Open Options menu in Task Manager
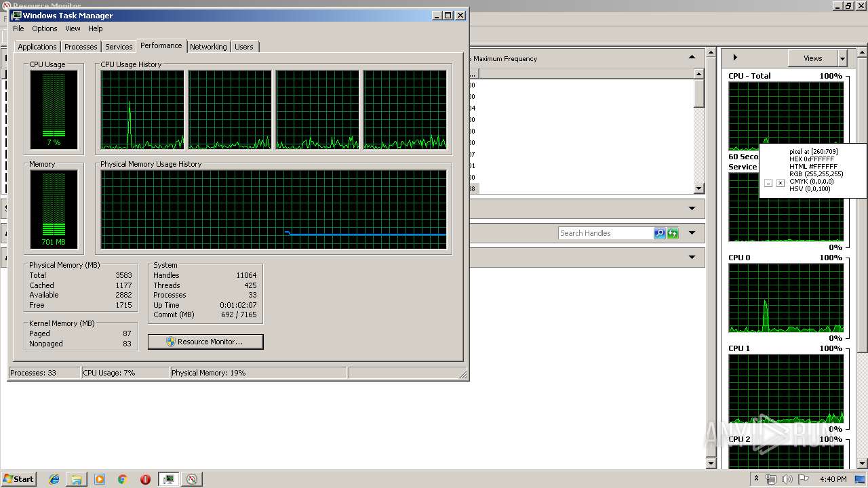Image resolution: width=868 pixels, height=488 pixels. 45,28
